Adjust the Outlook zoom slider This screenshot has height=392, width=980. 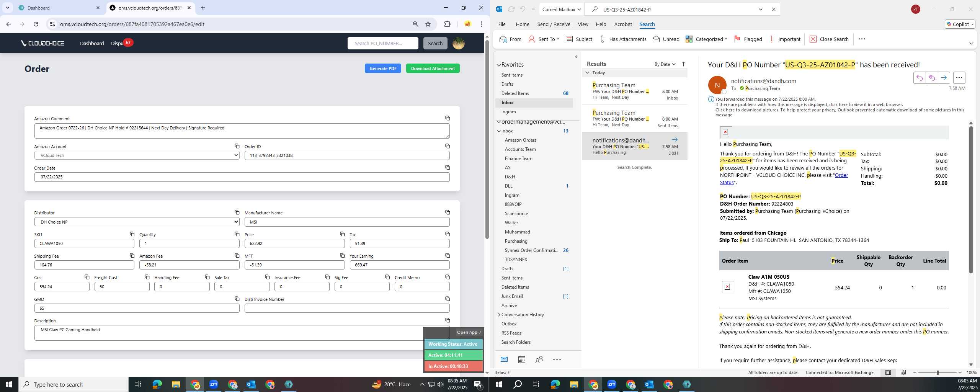(x=937, y=372)
